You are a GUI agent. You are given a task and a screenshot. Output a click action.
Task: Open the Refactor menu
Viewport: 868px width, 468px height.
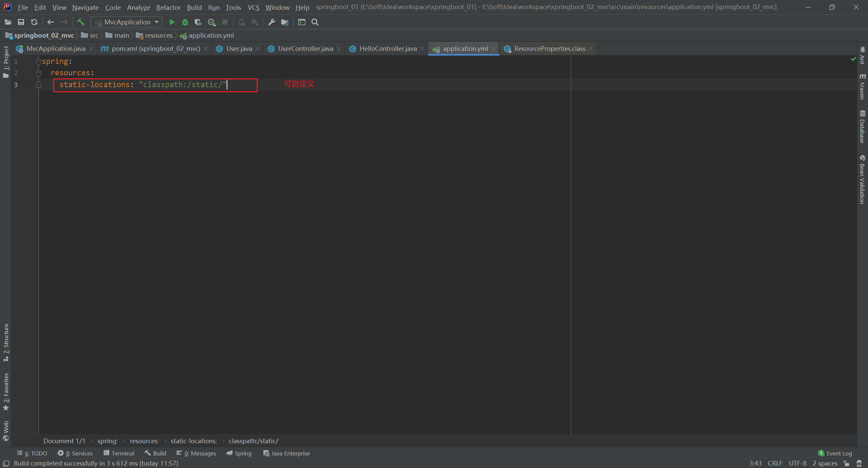[168, 7]
